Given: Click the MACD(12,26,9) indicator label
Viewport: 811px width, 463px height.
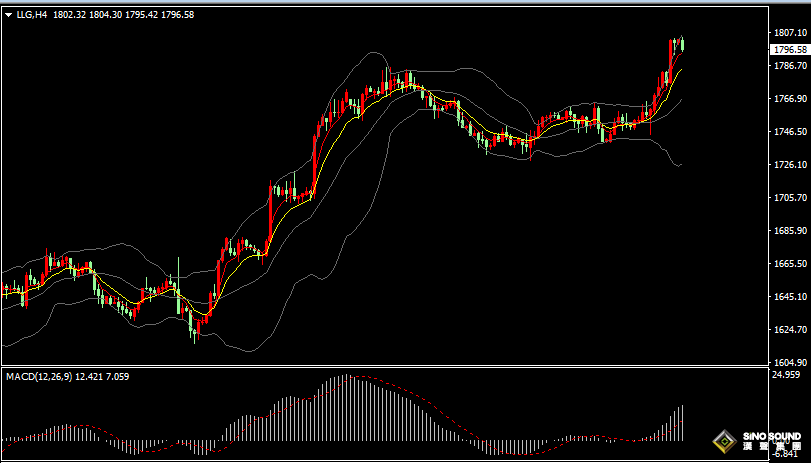Looking at the screenshot, I should pyautogui.click(x=38, y=376).
